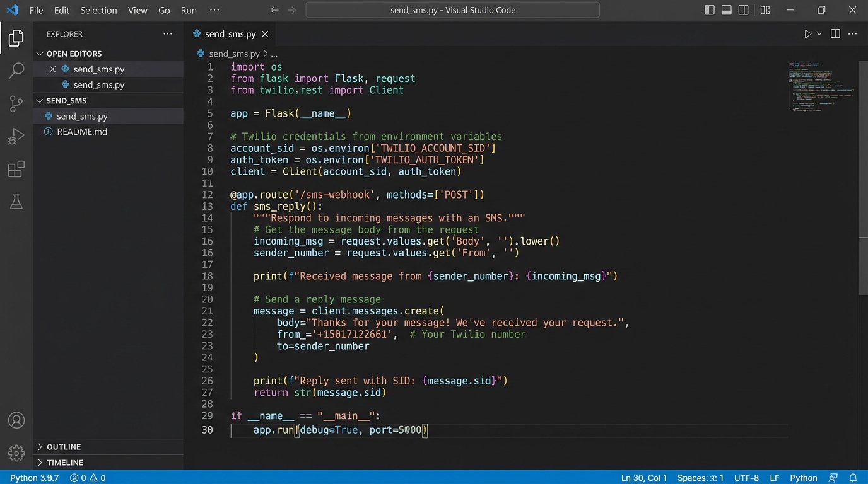Open the Selection menu

(98, 10)
